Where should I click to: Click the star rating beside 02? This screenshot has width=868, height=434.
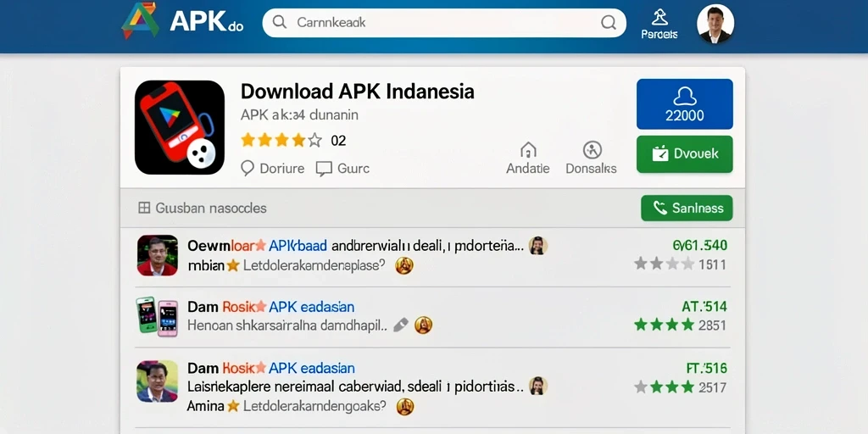pos(281,140)
